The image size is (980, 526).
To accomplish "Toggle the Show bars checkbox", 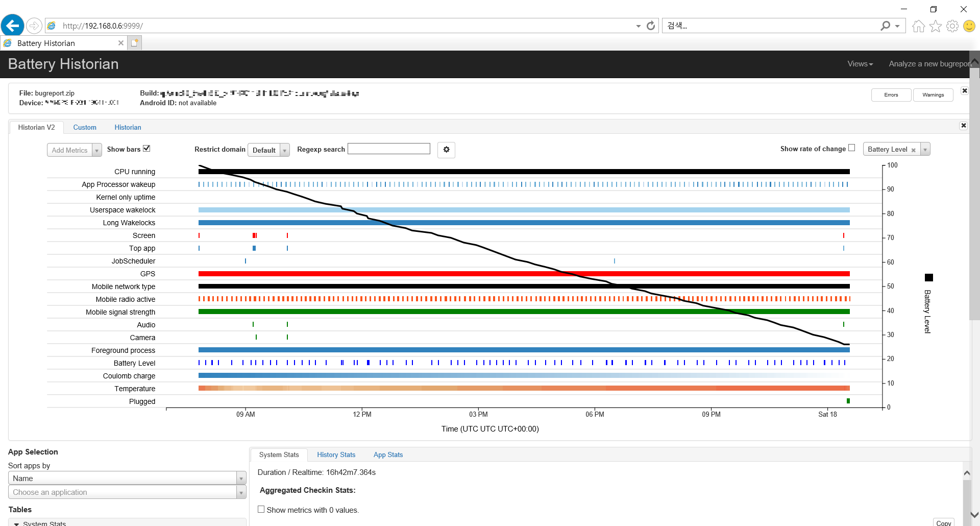I will click(x=147, y=149).
